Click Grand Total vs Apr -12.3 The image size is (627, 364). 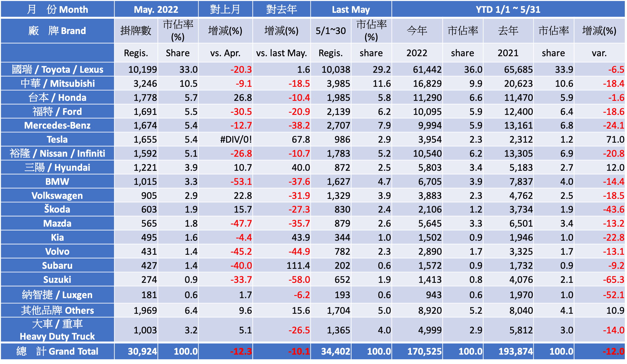click(x=225, y=351)
